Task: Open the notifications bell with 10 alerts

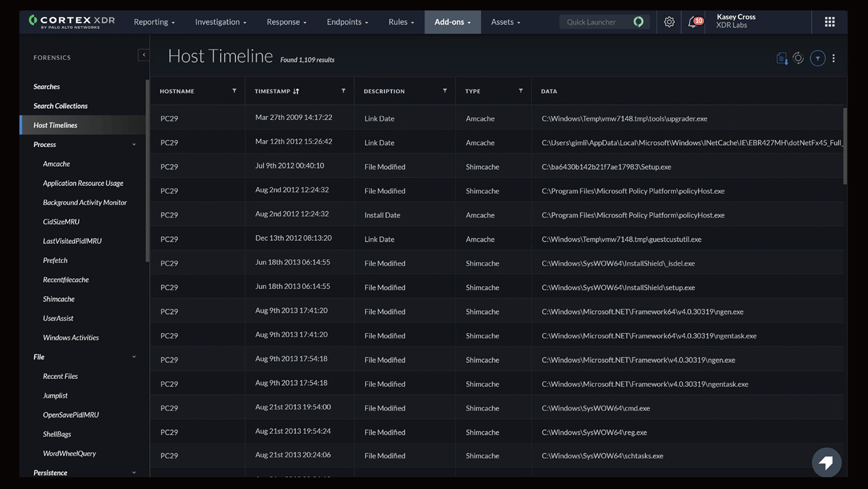Action: coord(693,22)
